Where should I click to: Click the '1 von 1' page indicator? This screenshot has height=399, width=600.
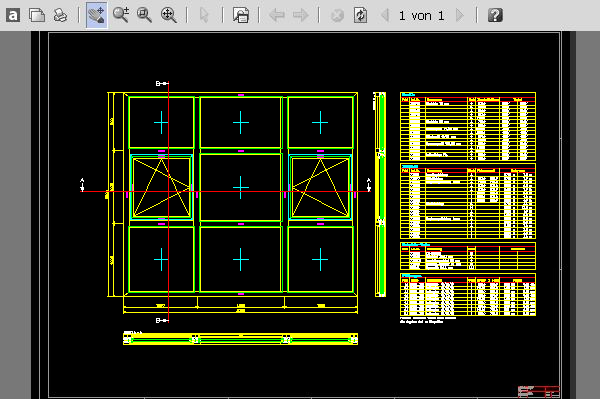[x=422, y=16]
